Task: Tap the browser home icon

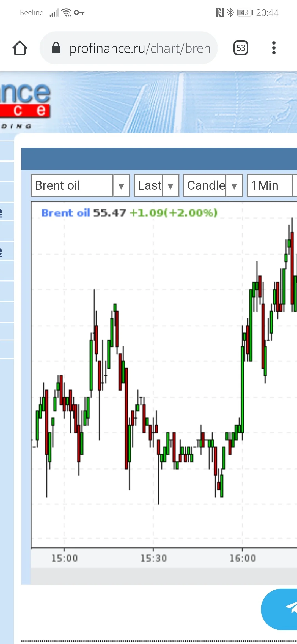Action: pyautogui.click(x=20, y=48)
